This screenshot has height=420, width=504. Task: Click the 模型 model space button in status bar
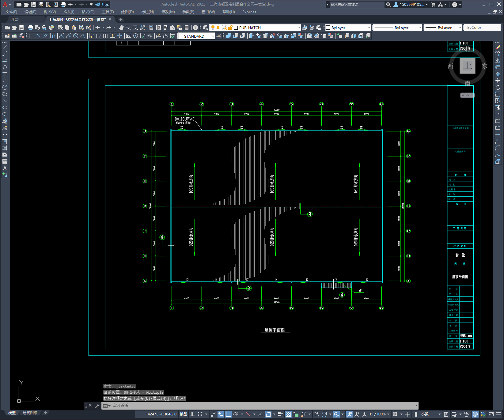(x=184, y=414)
